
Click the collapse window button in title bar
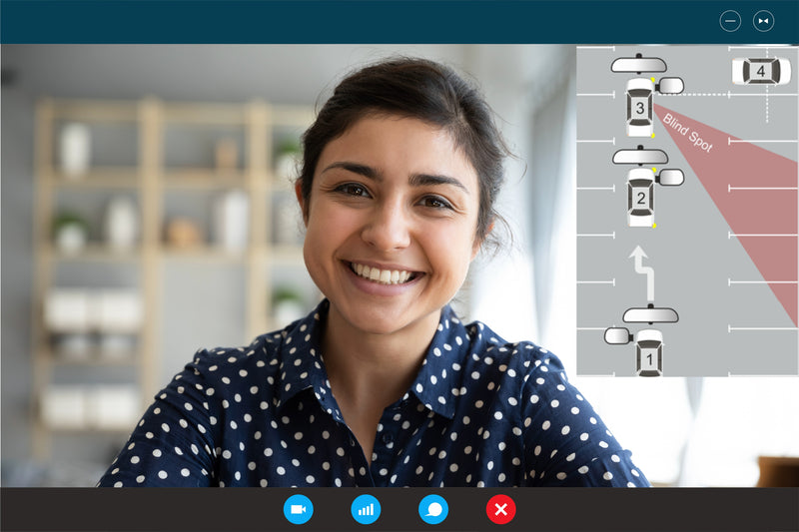[763, 21]
